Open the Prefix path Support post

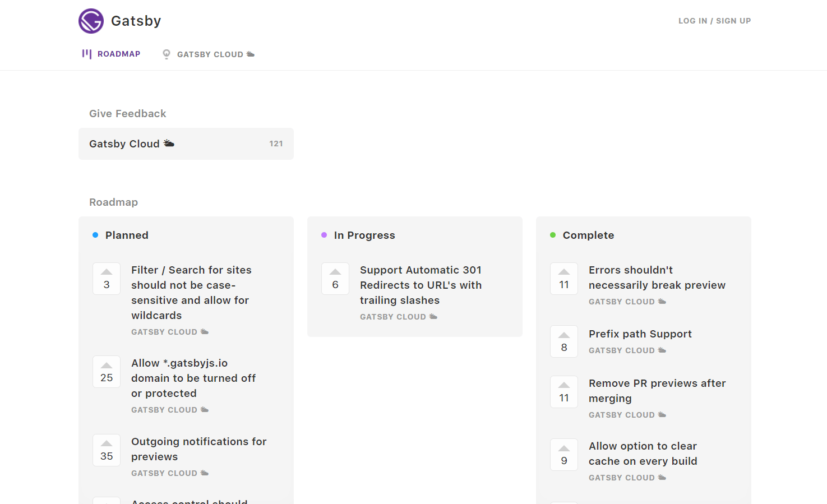click(640, 334)
